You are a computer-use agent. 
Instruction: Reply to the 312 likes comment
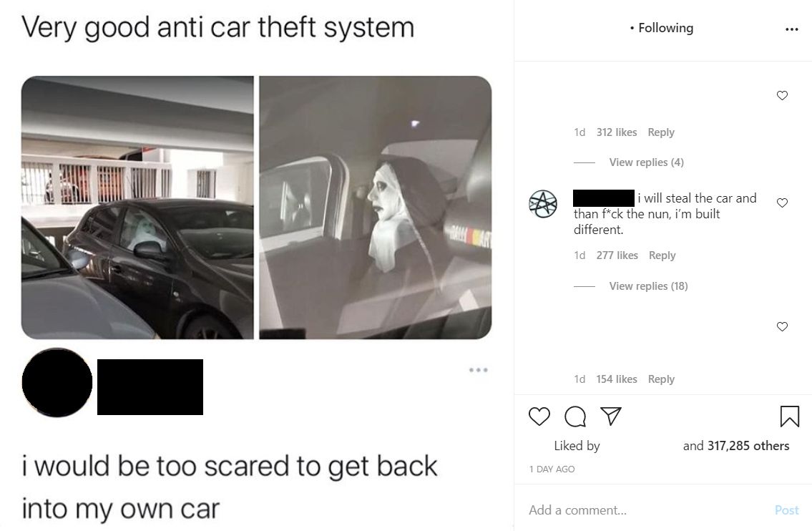(x=661, y=132)
